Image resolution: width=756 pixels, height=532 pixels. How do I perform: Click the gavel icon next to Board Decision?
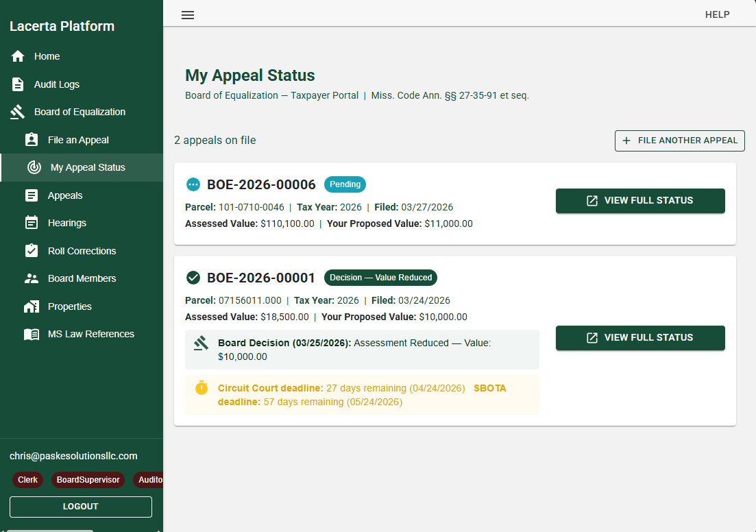(202, 341)
